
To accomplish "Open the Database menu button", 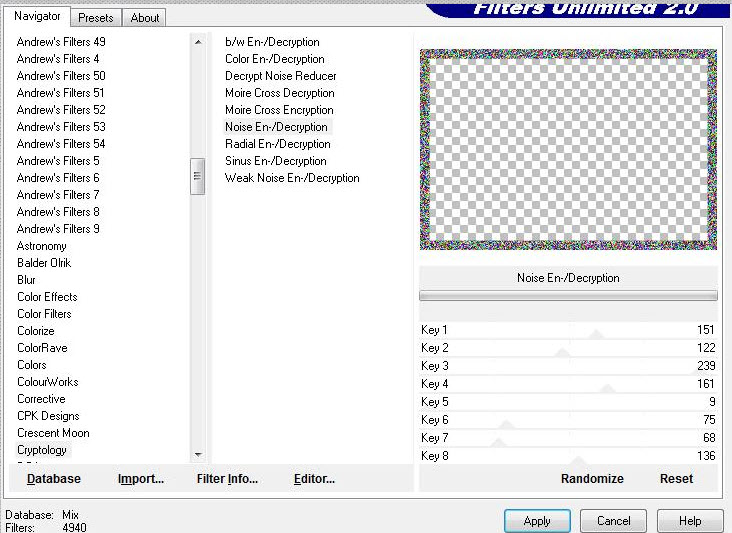I will point(54,478).
